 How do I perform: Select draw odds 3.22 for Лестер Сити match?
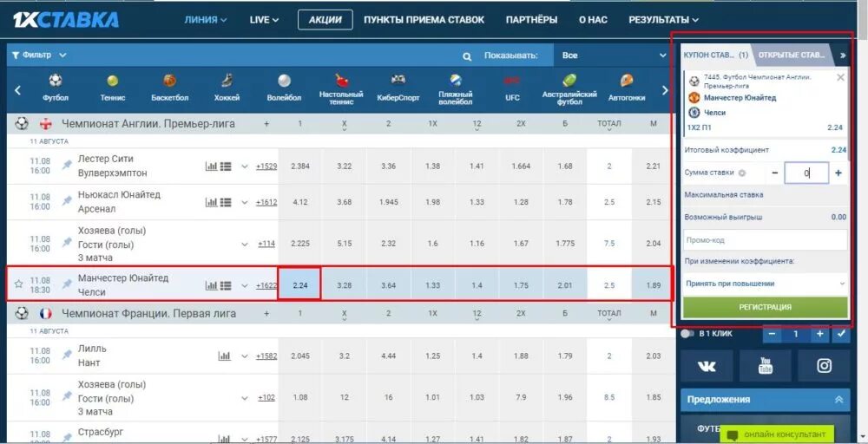(x=345, y=166)
